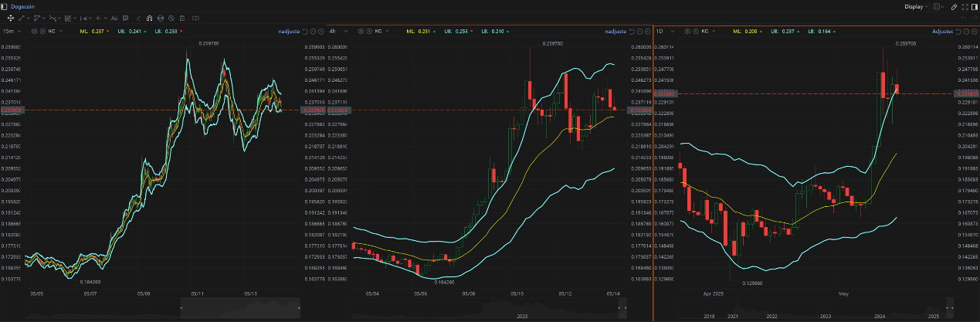
Task: Open the chart layout grid dropdown
Action: click(x=939, y=6)
